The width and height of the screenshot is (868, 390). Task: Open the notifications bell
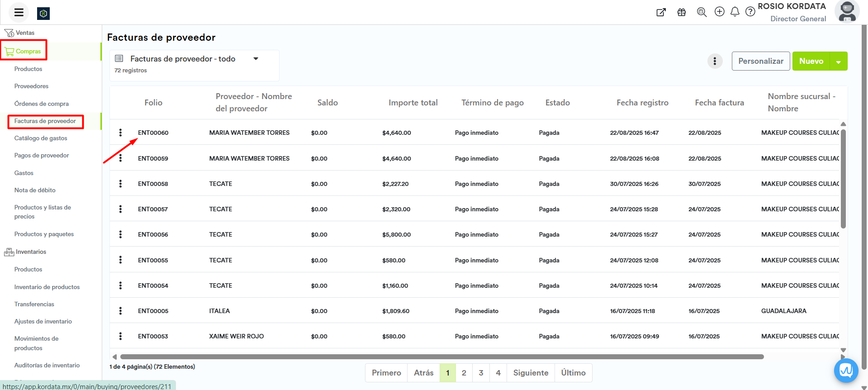735,12
